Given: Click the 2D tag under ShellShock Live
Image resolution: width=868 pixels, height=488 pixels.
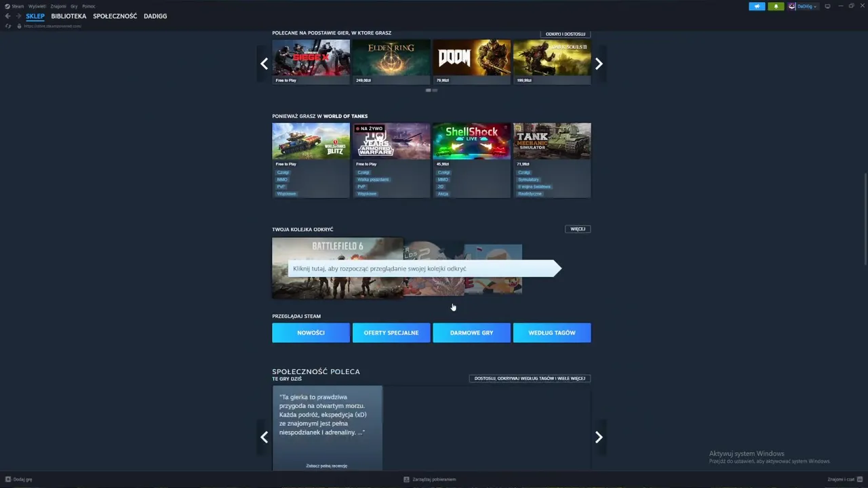Looking at the screenshot, I should [x=441, y=186].
